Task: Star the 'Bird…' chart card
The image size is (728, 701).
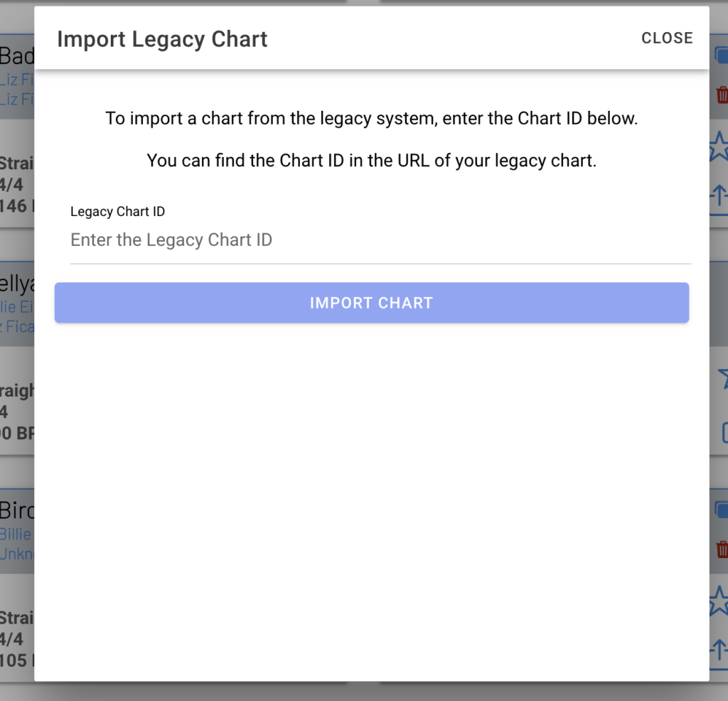Action: [x=719, y=601]
